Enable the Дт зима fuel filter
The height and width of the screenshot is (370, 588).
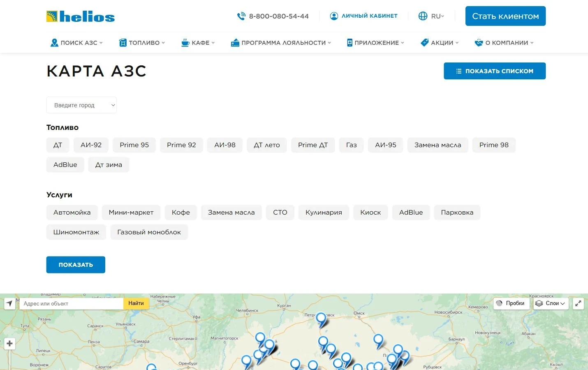pyautogui.click(x=109, y=165)
